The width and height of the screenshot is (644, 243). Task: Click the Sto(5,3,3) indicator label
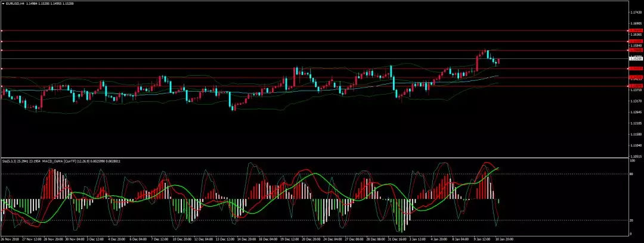pyautogui.click(x=11, y=160)
